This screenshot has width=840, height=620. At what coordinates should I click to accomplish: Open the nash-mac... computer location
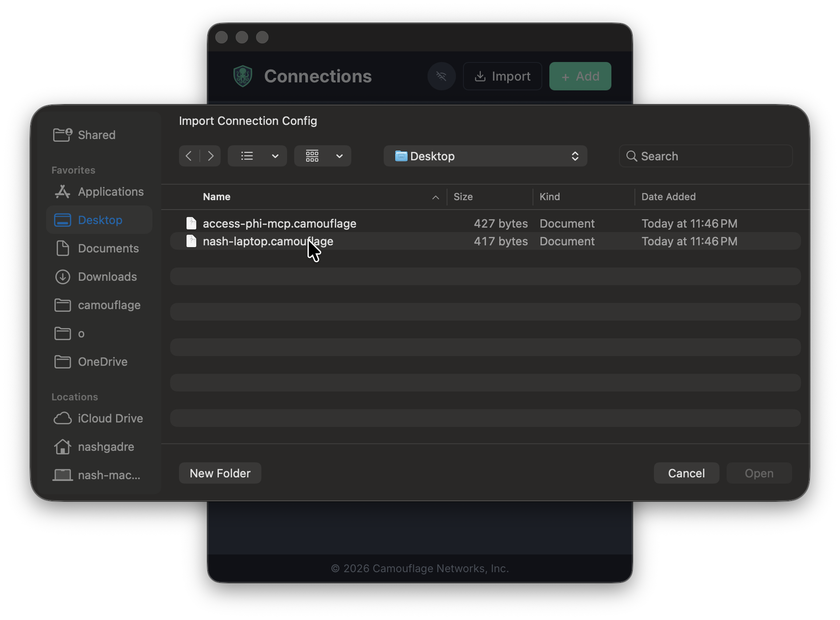99,475
